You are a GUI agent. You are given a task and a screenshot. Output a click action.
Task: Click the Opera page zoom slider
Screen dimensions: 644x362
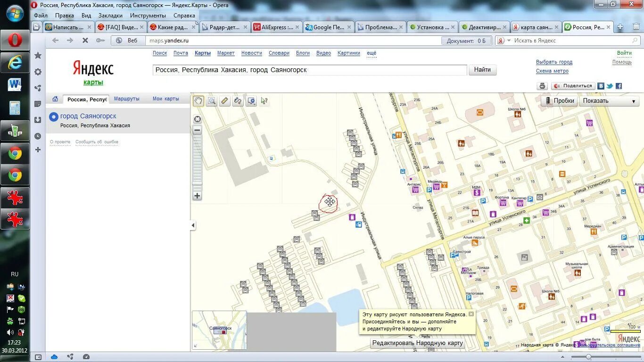588,357
